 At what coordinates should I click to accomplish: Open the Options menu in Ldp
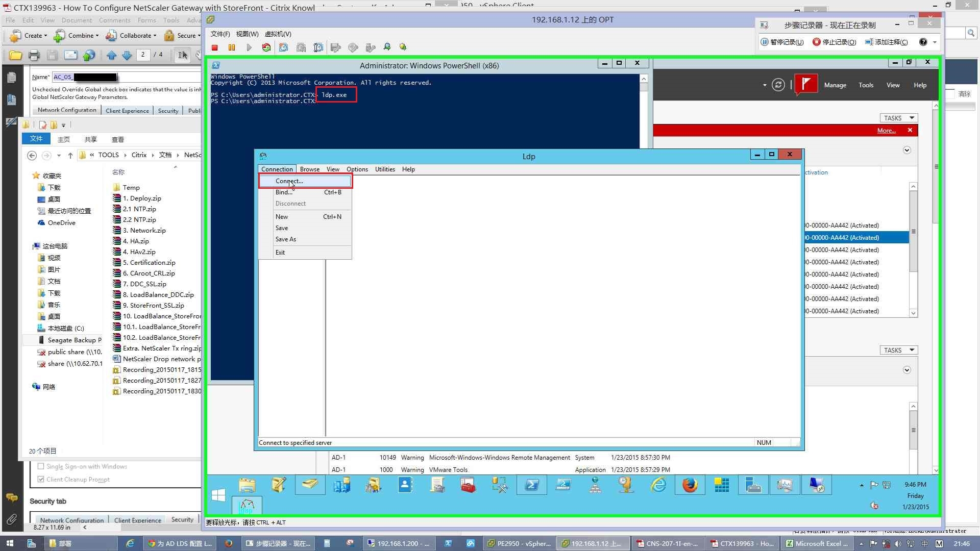pos(357,169)
